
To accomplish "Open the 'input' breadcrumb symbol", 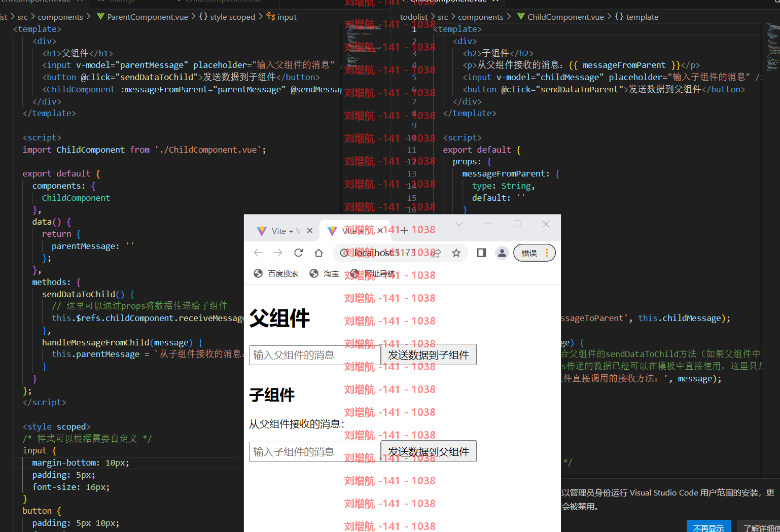I will pyautogui.click(x=287, y=17).
